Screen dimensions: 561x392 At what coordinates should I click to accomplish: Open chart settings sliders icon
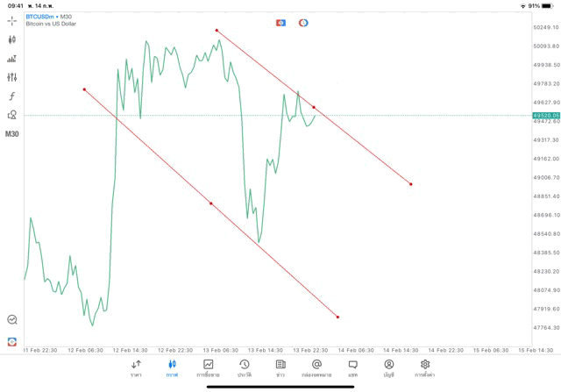click(x=12, y=77)
